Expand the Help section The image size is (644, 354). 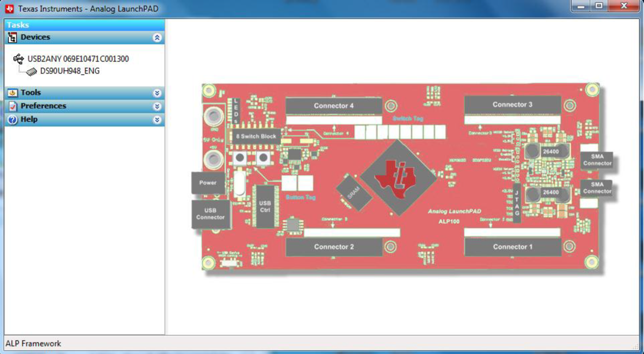click(x=158, y=119)
